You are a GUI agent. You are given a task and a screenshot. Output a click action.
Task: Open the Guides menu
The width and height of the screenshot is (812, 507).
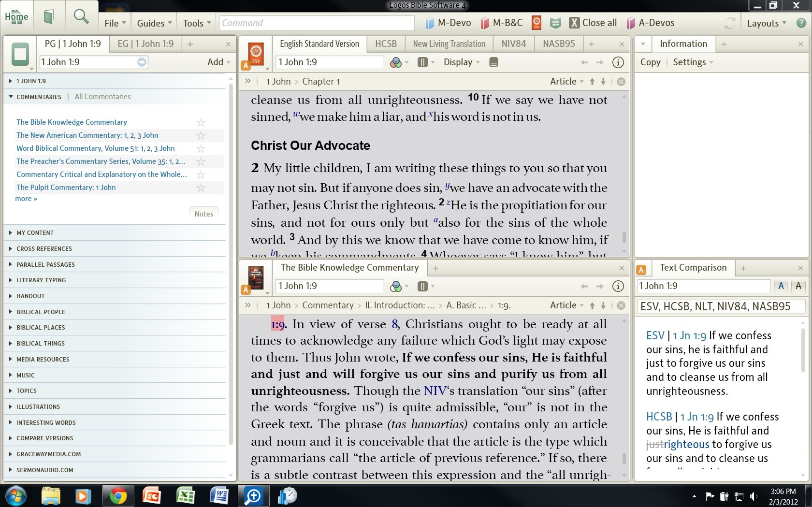click(154, 23)
